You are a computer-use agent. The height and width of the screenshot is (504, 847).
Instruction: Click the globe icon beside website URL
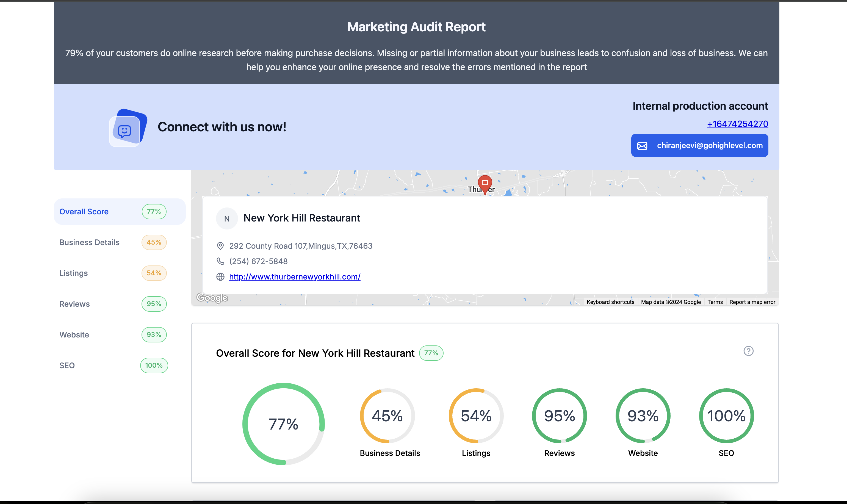(x=220, y=277)
